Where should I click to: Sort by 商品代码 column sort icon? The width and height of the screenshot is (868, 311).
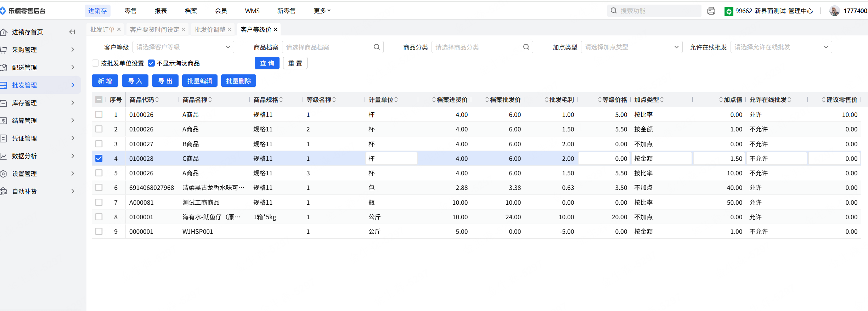click(157, 100)
